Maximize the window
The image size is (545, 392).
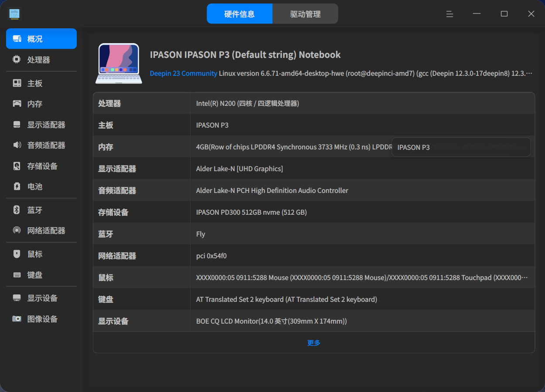coord(504,14)
